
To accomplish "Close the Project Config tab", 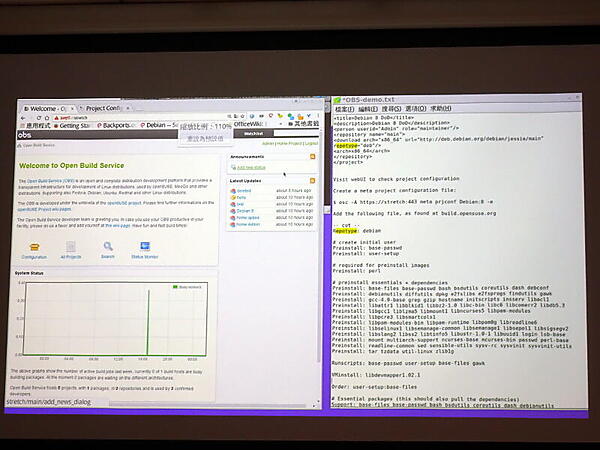I will tap(128, 108).
